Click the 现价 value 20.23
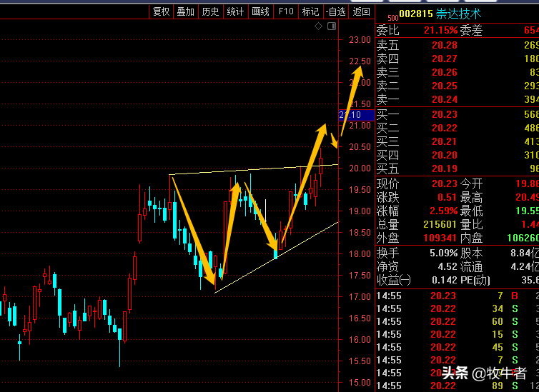 point(445,184)
